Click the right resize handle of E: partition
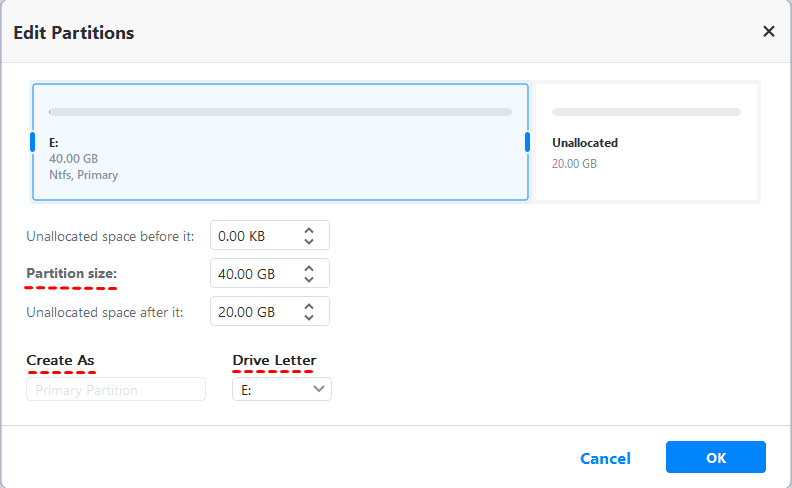The width and height of the screenshot is (792, 488). click(527, 142)
